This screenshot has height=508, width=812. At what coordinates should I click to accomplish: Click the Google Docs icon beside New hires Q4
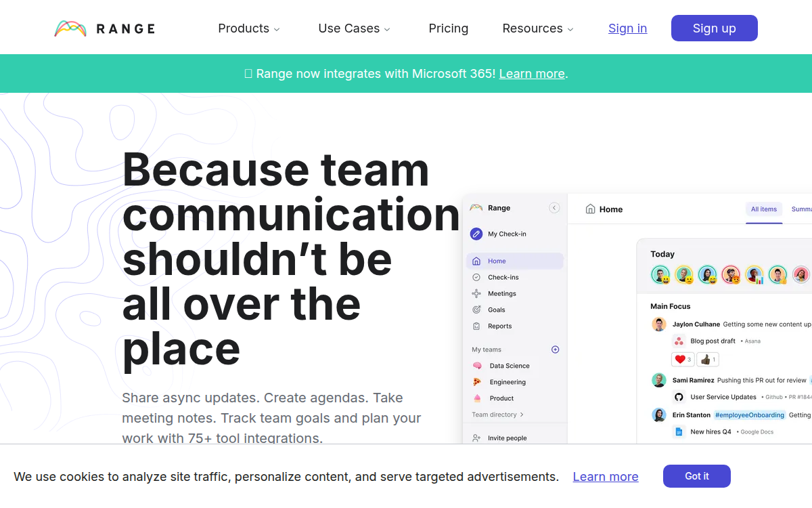click(x=679, y=431)
